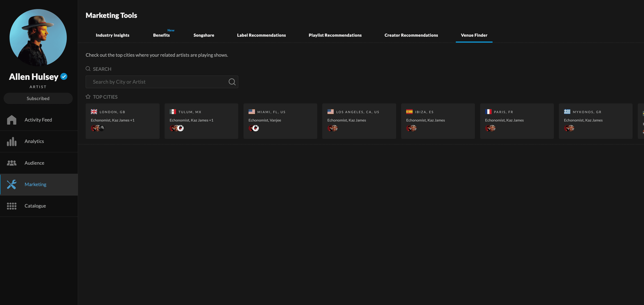Open the Audience section icon
This screenshot has height=305, width=644.
12,163
